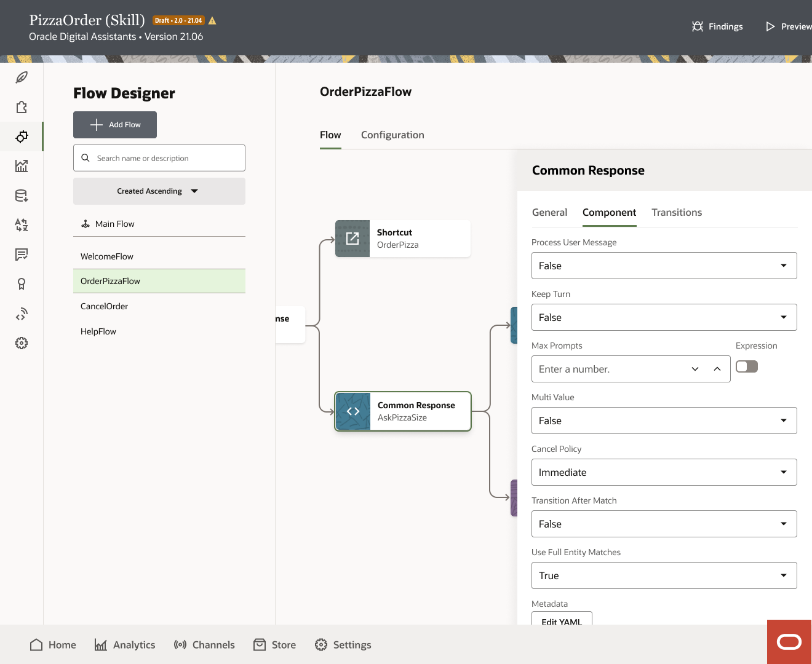Viewport: 812px width, 664px height.
Task: Click the bottom Settings gear icon
Action: [x=321, y=644]
